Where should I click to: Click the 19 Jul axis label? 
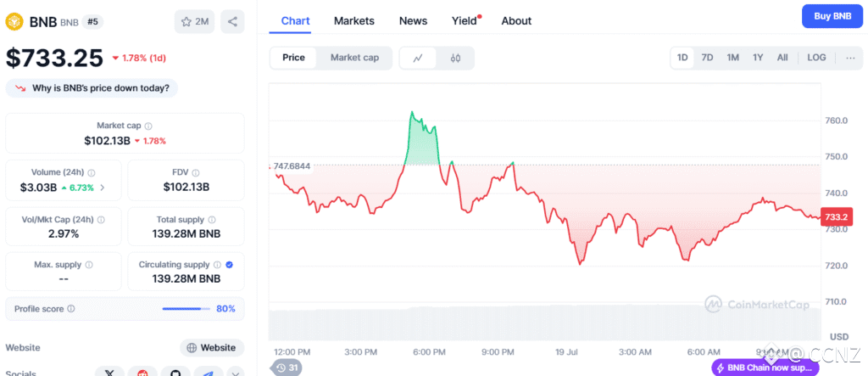pyautogui.click(x=567, y=351)
